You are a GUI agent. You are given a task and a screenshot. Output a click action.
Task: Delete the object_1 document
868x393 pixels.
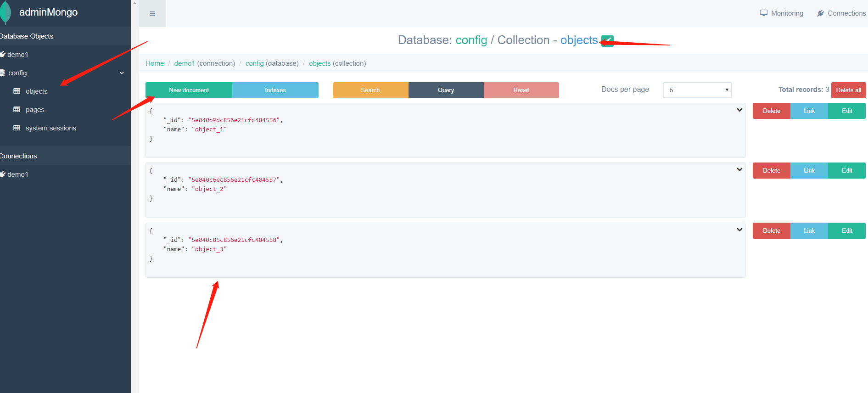point(772,111)
